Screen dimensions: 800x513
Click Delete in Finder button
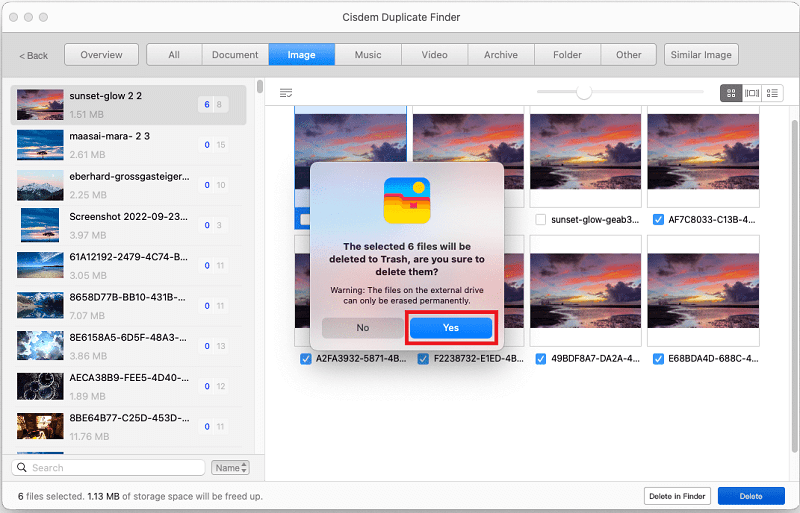click(677, 496)
